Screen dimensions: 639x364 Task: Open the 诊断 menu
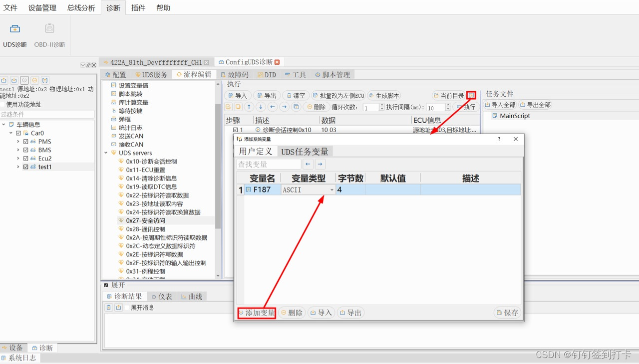(113, 7)
